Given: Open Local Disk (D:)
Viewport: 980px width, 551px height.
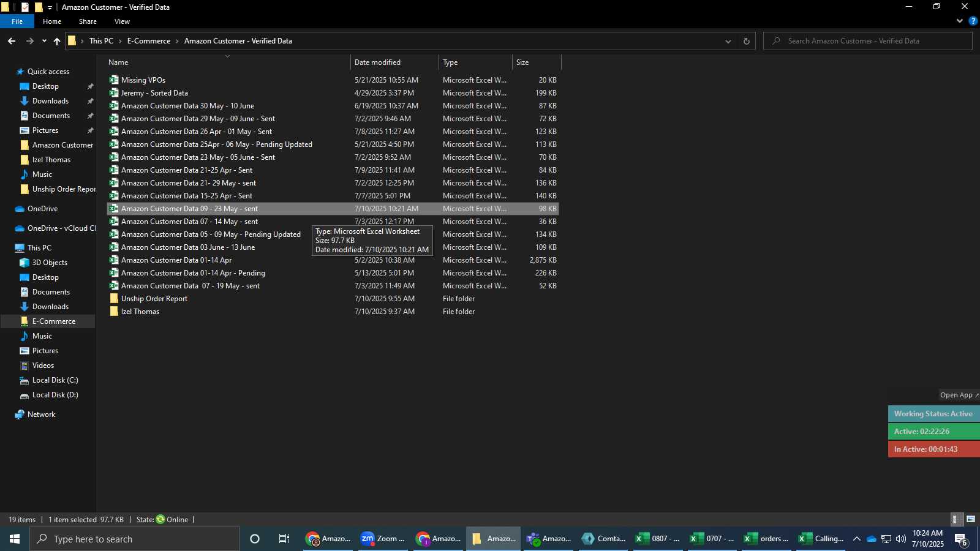Looking at the screenshot, I should [x=55, y=395].
